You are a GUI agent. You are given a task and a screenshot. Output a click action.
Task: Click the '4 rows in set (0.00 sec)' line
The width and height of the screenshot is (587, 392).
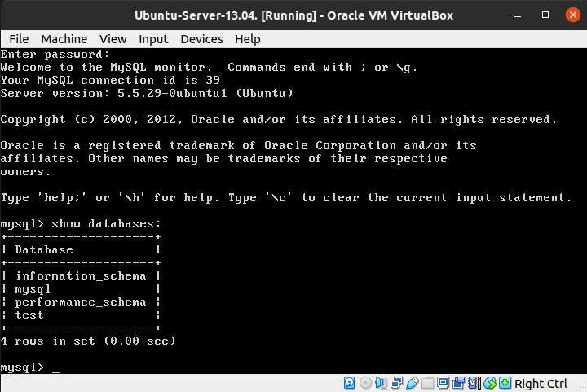coord(88,341)
